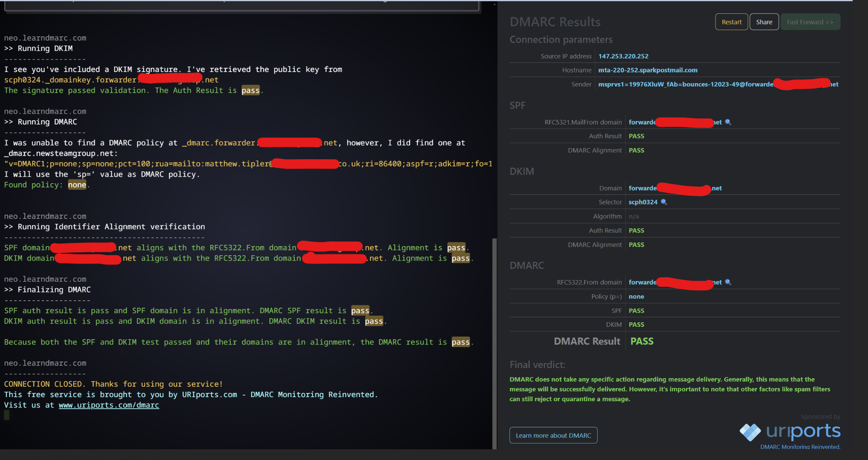Click the source IP address 147.253.220.252
868x460 pixels.
click(623, 56)
